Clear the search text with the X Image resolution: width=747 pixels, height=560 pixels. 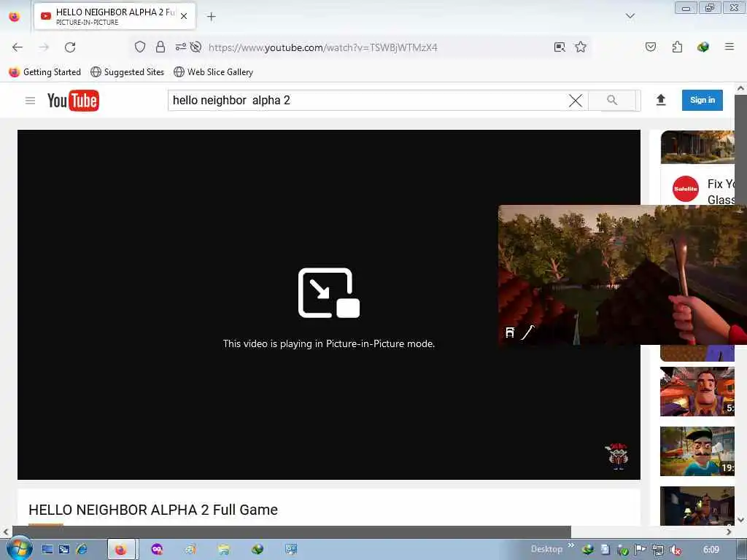pos(576,101)
